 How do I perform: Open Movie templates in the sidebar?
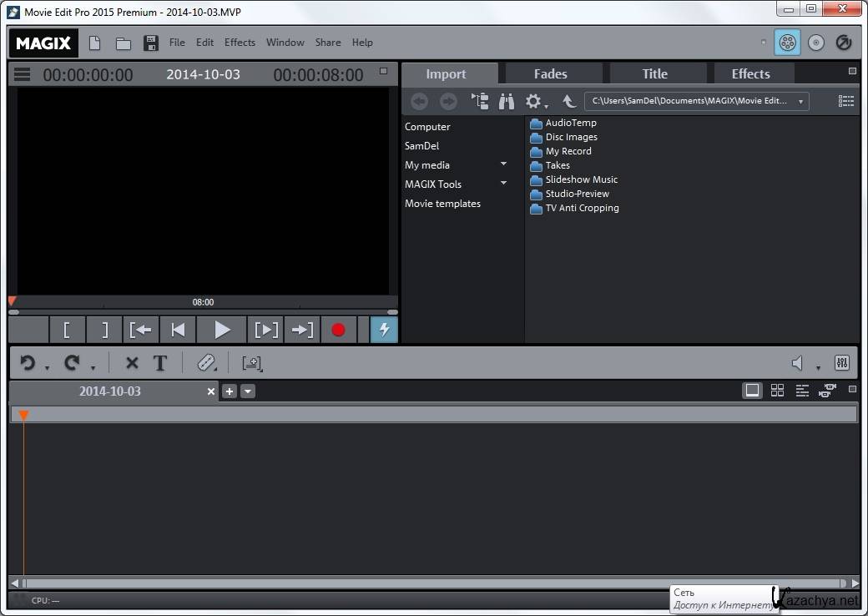(442, 204)
